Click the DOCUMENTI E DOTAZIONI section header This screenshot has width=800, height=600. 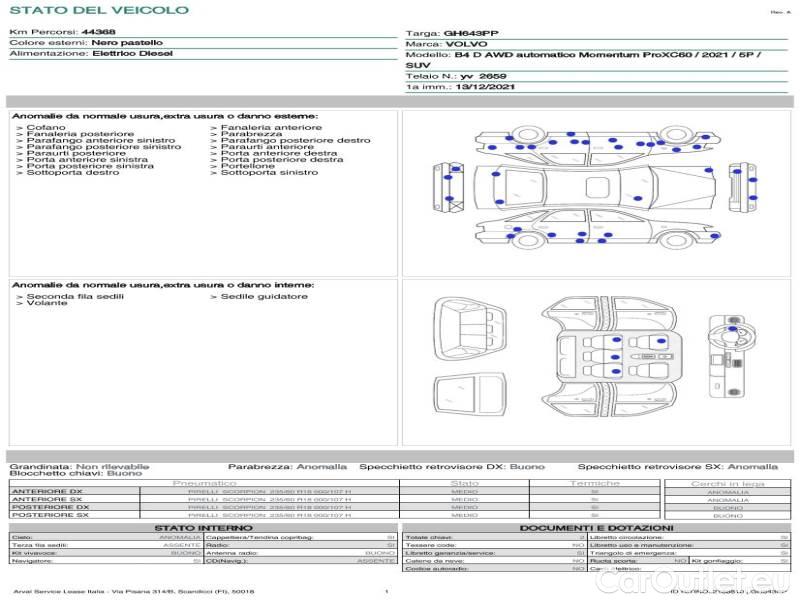pyautogui.click(x=596, y=527)
